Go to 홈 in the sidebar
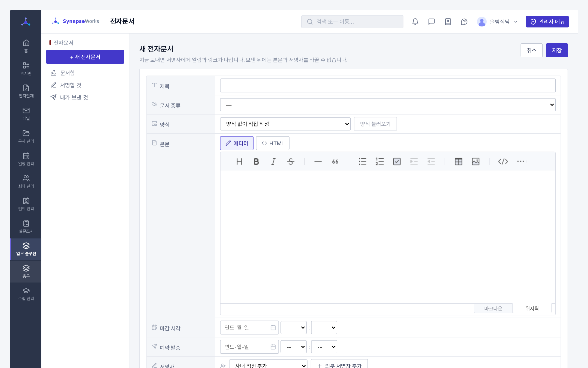This screenshot has height=368, width=588. tap(26, 46)
